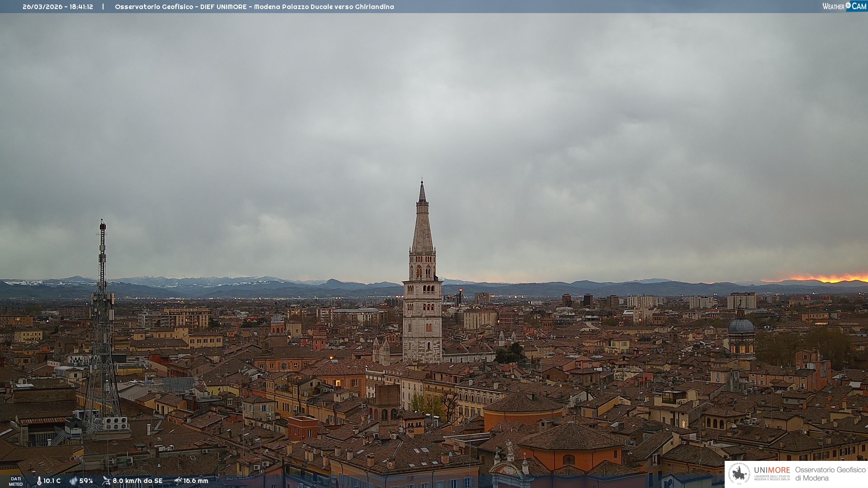
Task: Click the UNIMORE university seal emblem
Action: coord(739,474)
